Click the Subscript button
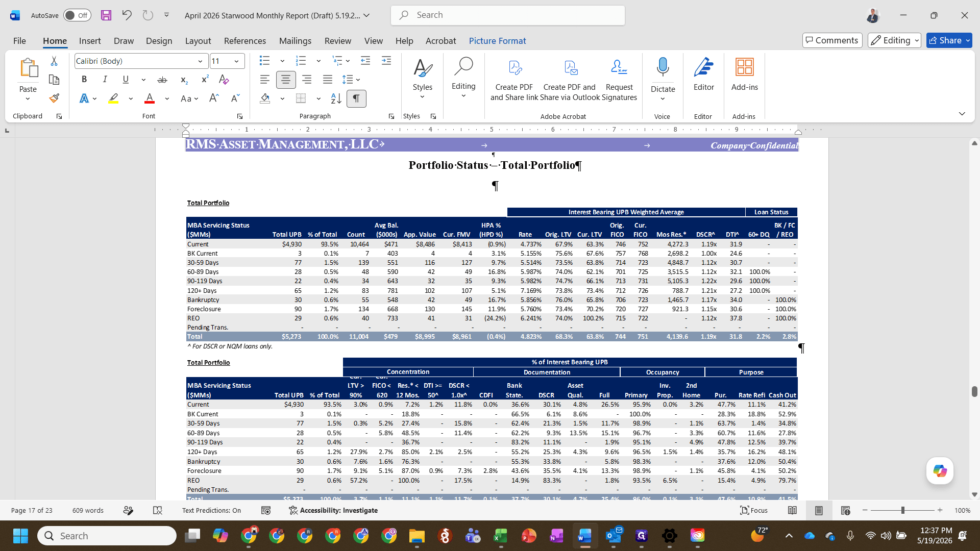Image resolution: width=980 pixels, height=551 pixels. point(184,80)
